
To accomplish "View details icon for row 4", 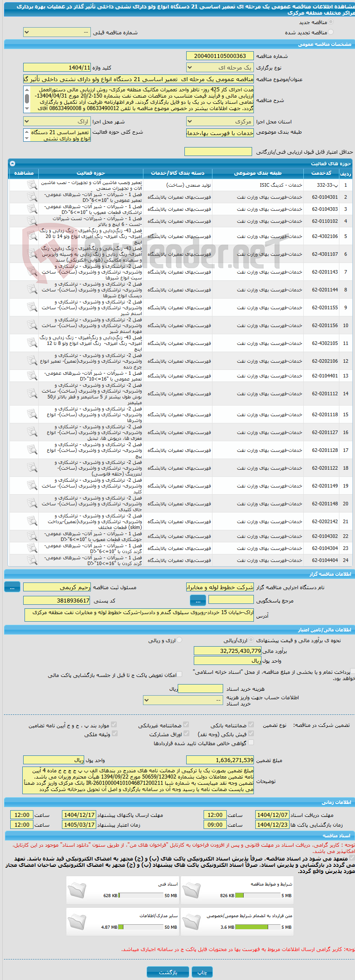I will tap(32, 221).
